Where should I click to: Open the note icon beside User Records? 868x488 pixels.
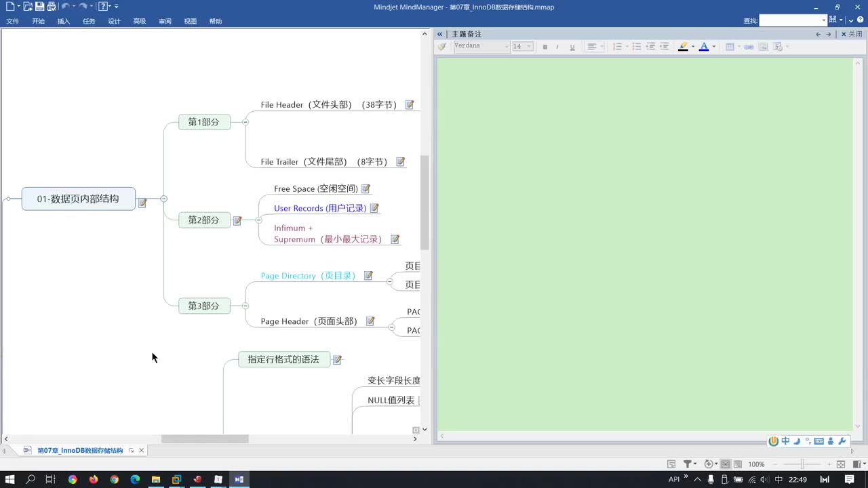[x=374, y=209]
